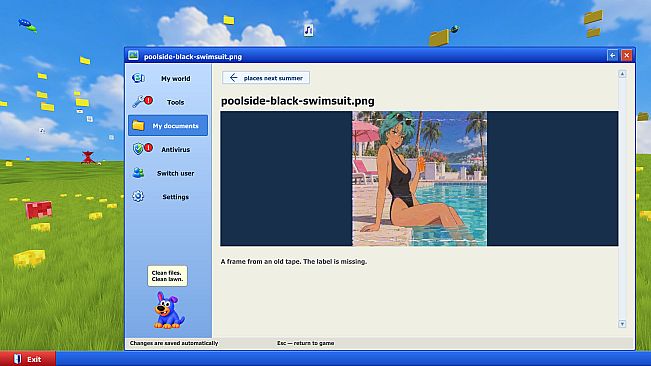Click the yellow folder icon beside My documents
The height and width of the screenshot is (366, 651).
138,125
